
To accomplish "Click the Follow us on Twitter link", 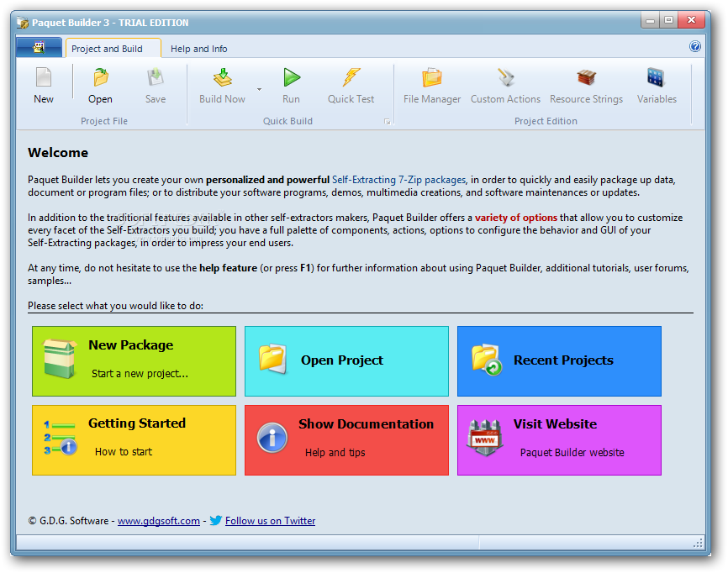I will click(270, 521).
